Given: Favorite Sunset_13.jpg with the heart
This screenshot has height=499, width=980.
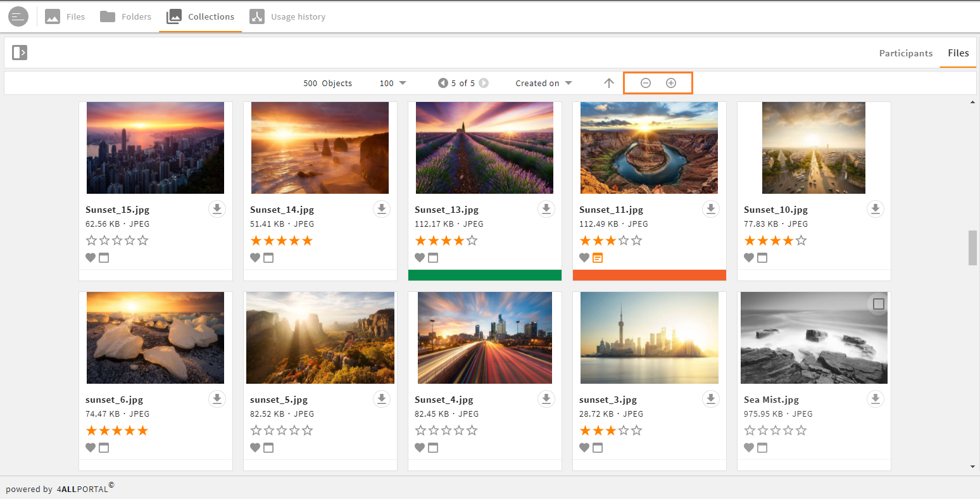Looking at the screenshot, I should [420, 258].
